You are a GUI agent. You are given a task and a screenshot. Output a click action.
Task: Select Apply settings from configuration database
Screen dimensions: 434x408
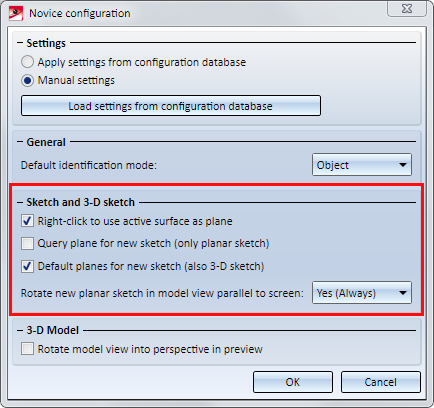(27, 62)
